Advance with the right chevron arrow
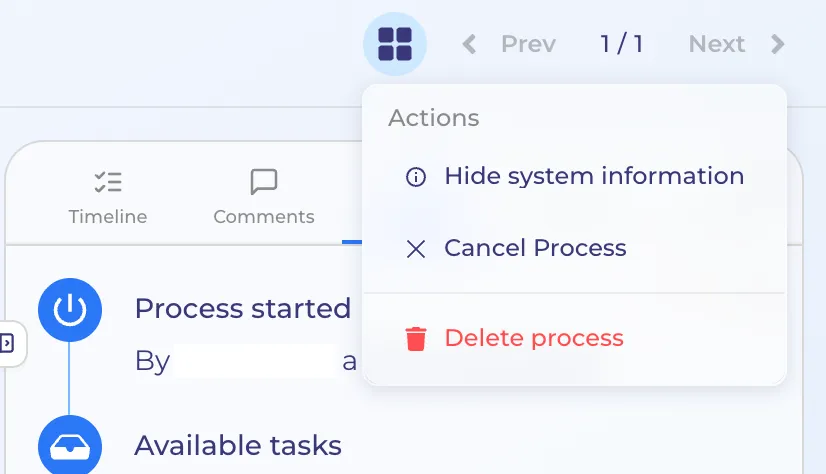 (778, 44)
